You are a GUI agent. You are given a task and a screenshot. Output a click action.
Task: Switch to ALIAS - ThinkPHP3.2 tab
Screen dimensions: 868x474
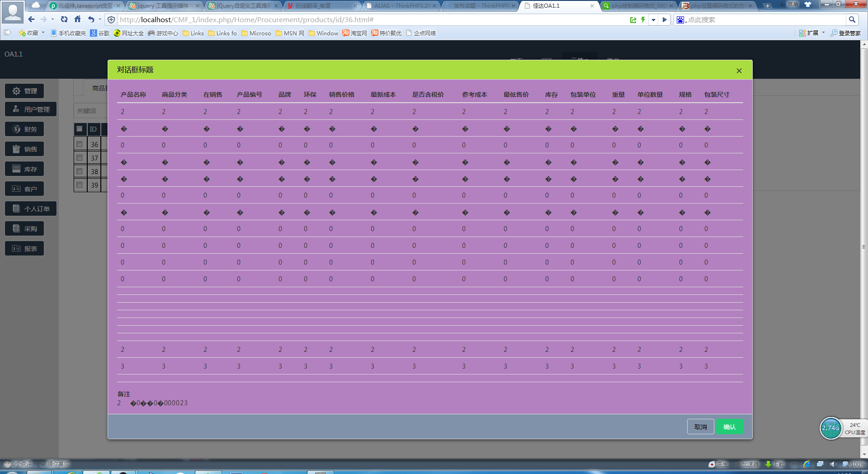401,6
